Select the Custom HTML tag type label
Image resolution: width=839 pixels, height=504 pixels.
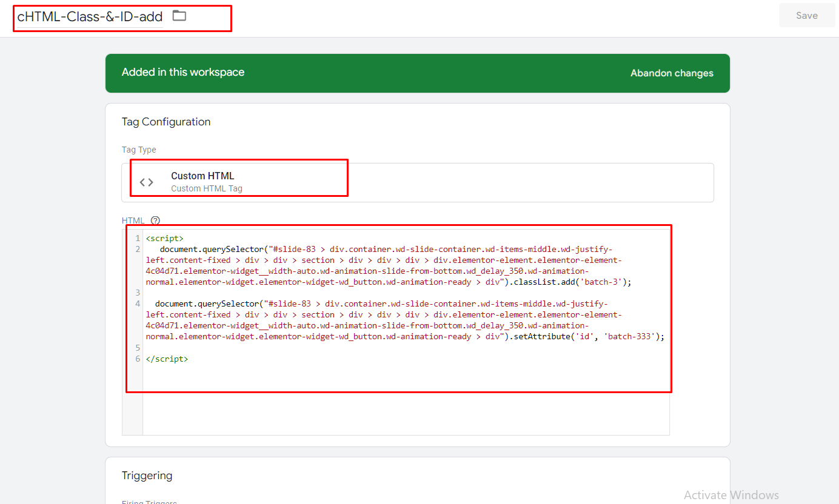click(202, 176)
